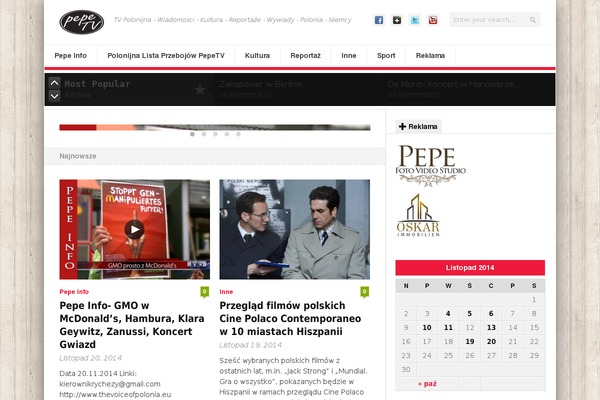Open the Oskar Immobilien ad
Viewport: 600px width, 400px height.
click(x=418, y=215)
